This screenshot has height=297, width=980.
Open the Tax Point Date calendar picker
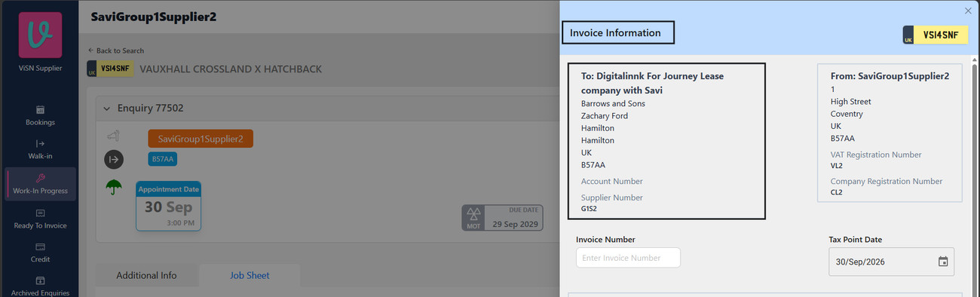943,262
